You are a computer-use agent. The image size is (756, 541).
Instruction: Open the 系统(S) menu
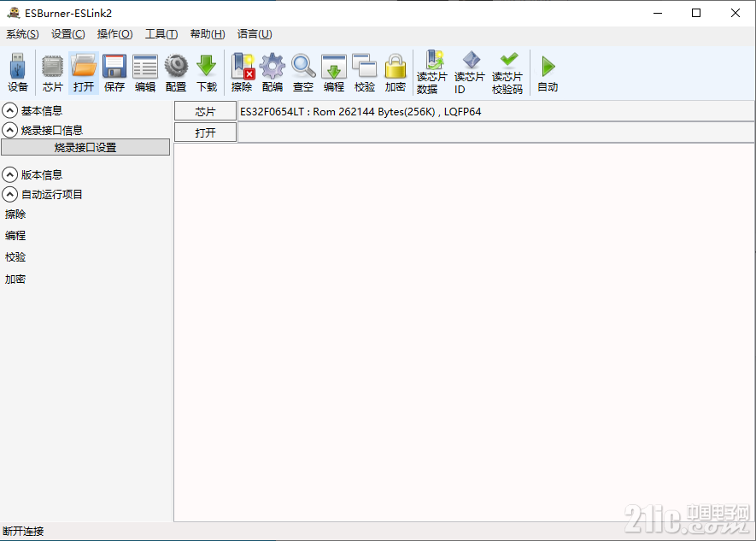pyautogui.click(x=22, y=34)
